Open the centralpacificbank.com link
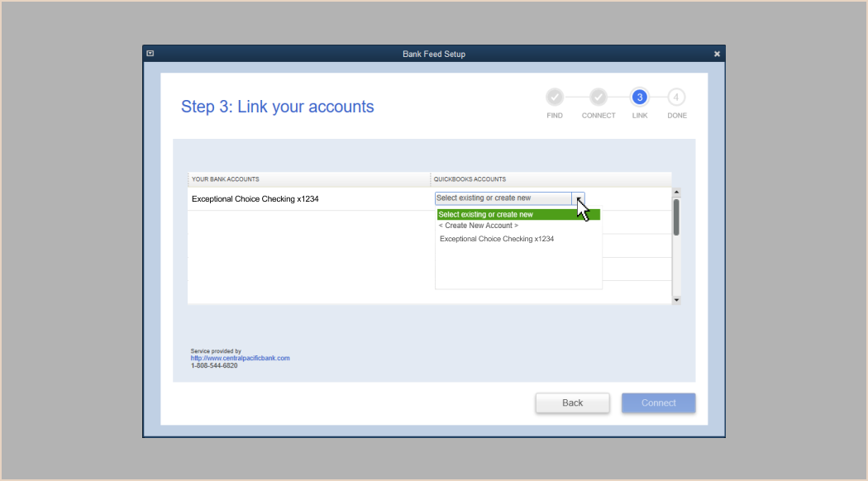This screenshot has height=481, width=868. point(241,358)
